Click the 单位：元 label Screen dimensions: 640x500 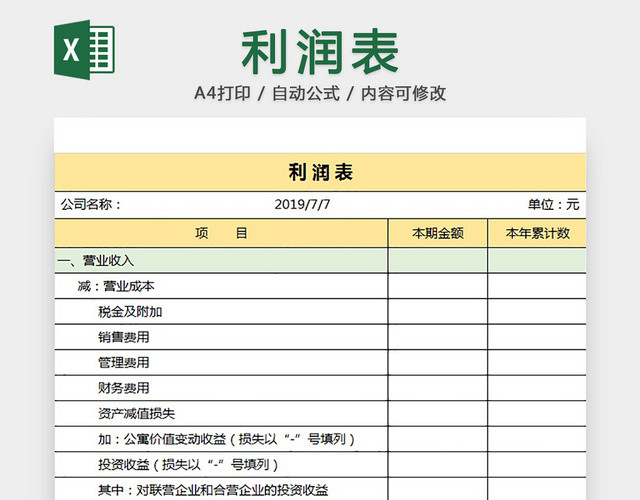(553, 204)
